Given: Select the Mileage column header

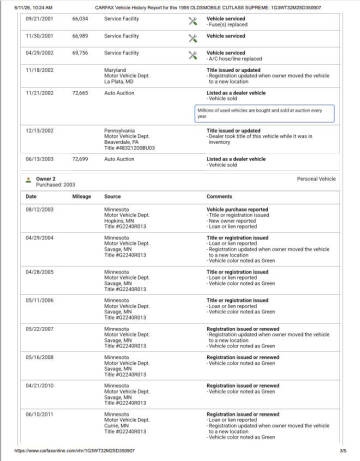Looking at the screenshot, I should (82, 196).
